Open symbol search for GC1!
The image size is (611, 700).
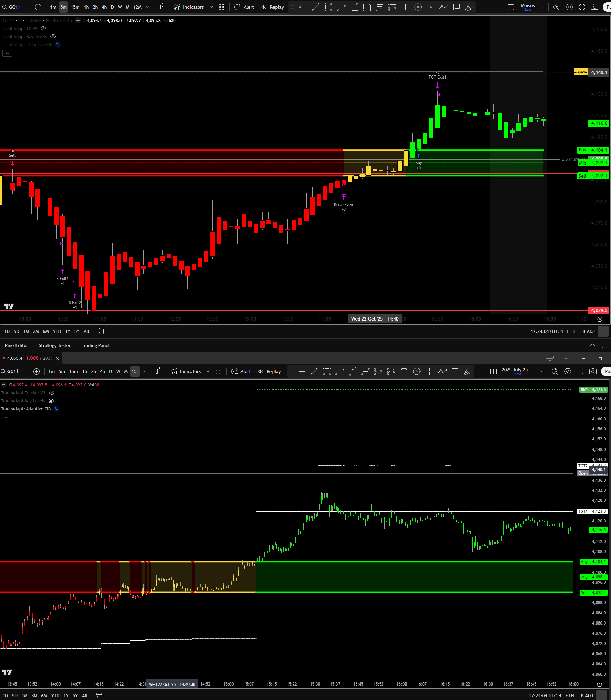(11, 7)
